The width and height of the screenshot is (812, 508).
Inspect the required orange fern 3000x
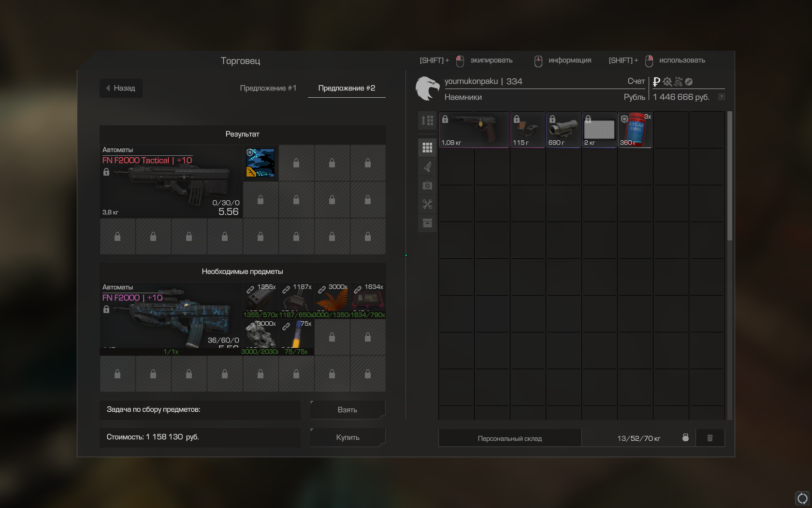coord(332,300)
